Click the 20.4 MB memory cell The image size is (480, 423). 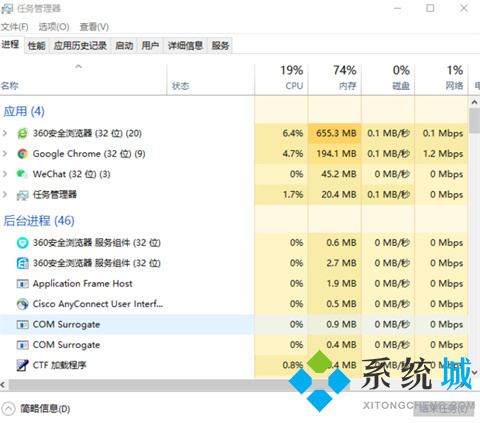[335, 195]
